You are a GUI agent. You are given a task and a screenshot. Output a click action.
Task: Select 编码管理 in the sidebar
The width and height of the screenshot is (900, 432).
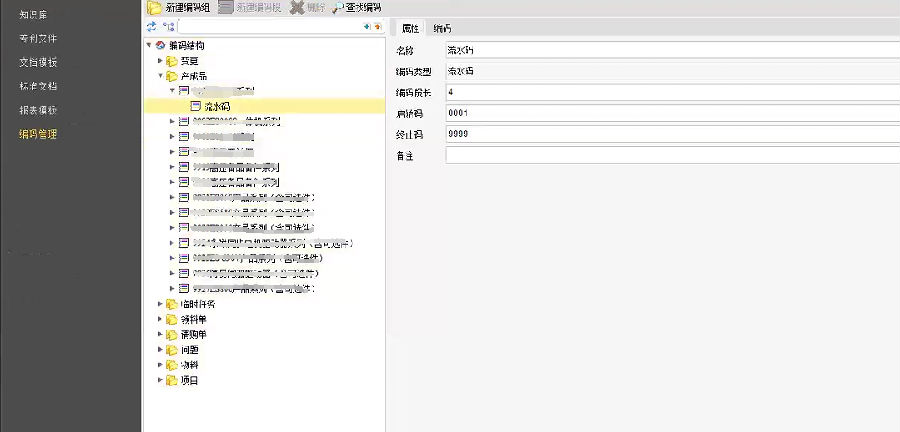(38, 134)
